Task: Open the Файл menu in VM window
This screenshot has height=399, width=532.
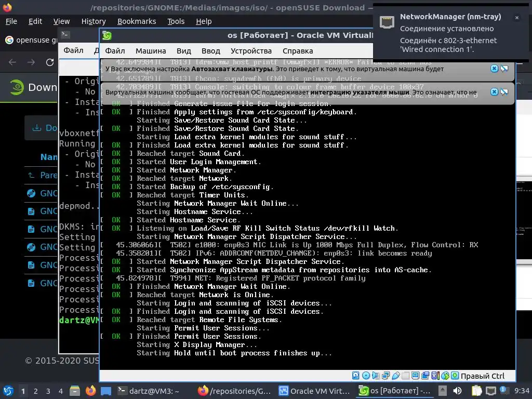Action: (115, 51)
